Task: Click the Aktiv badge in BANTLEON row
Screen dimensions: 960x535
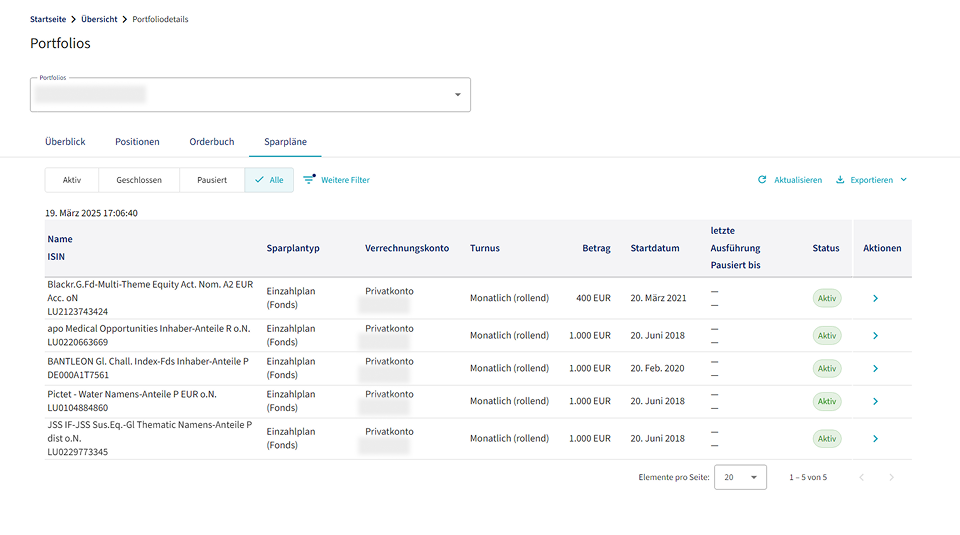Action: pos(827,369)
